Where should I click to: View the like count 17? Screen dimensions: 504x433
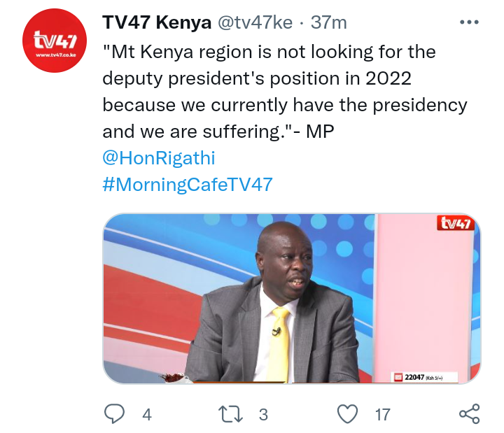click(382, 414)
